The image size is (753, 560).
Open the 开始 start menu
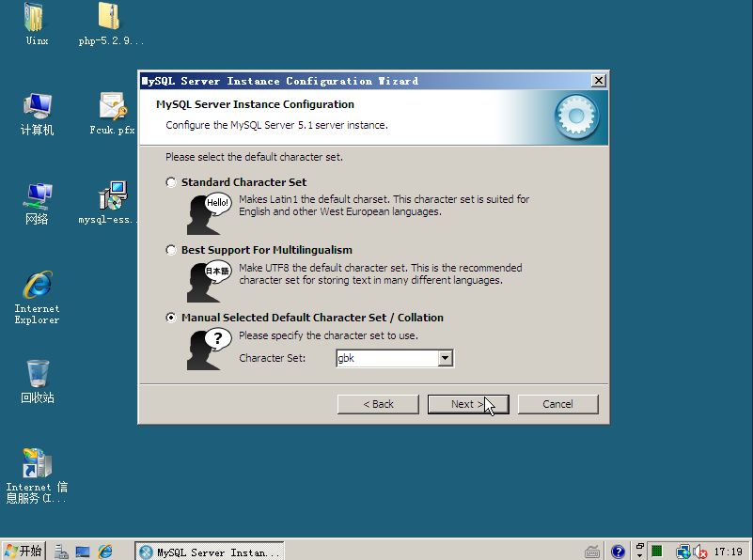pyautogui.click(x=24, y=551)
